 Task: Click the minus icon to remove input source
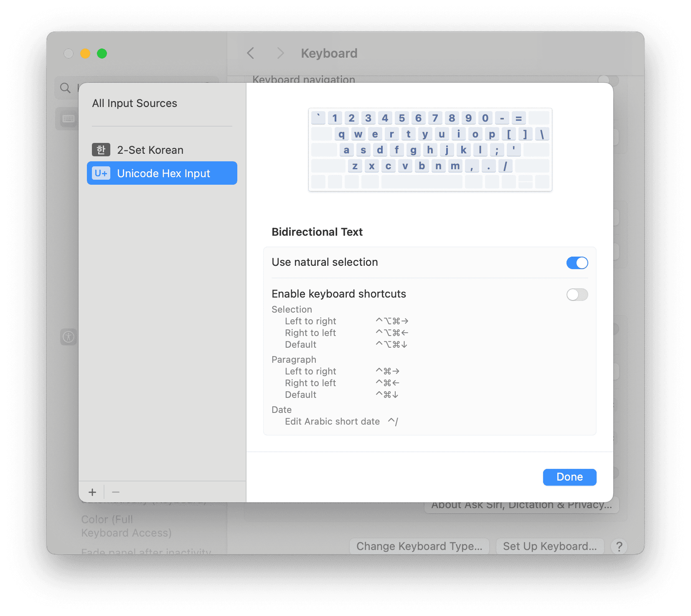[x=116, y=492]
